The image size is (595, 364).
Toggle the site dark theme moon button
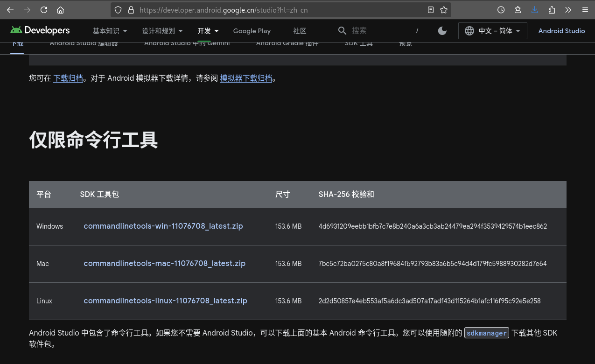tap(442, 31)
